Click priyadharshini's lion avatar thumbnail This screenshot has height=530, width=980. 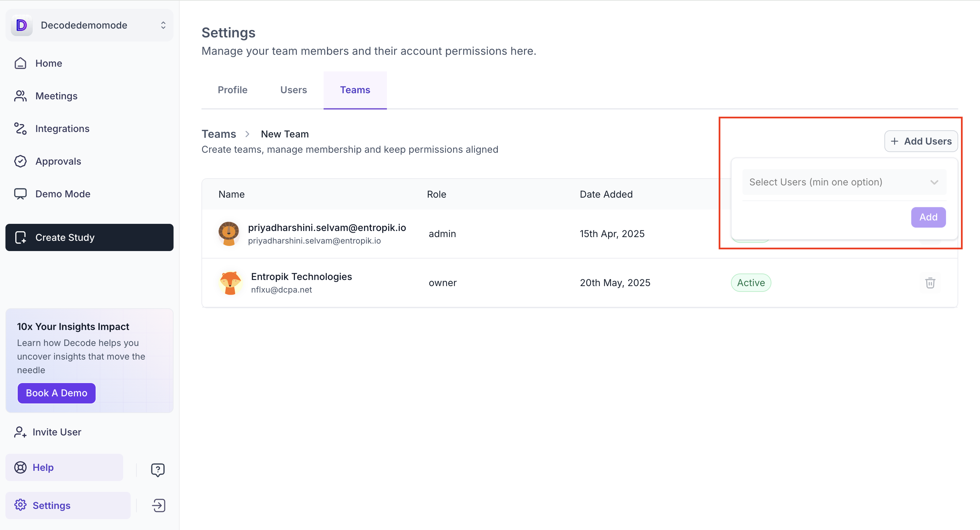click(229, 233)
